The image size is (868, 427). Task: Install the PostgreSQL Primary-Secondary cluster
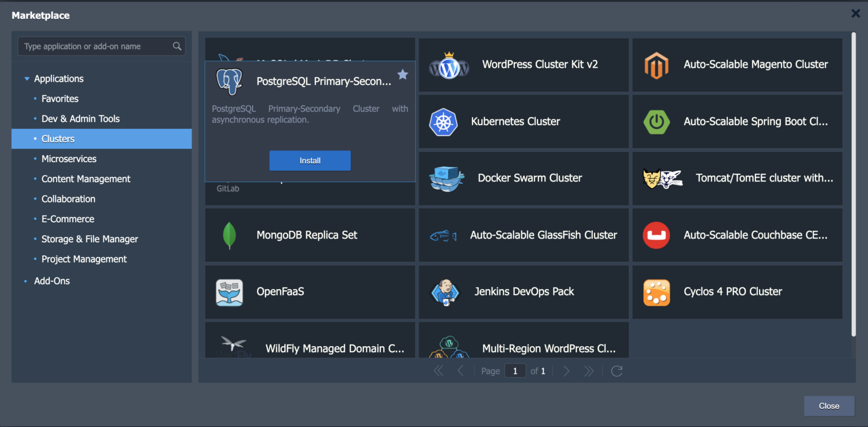pos(310,160)
